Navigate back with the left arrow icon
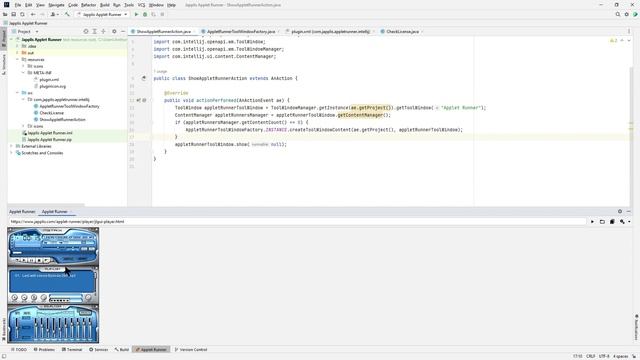 point(33,14)
